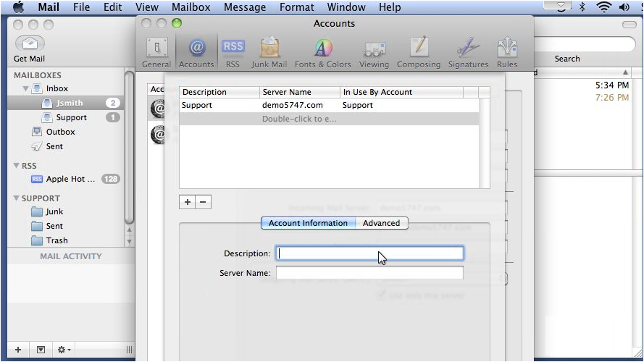
Task: Click the Description column header
Action: tap(219, 92)
